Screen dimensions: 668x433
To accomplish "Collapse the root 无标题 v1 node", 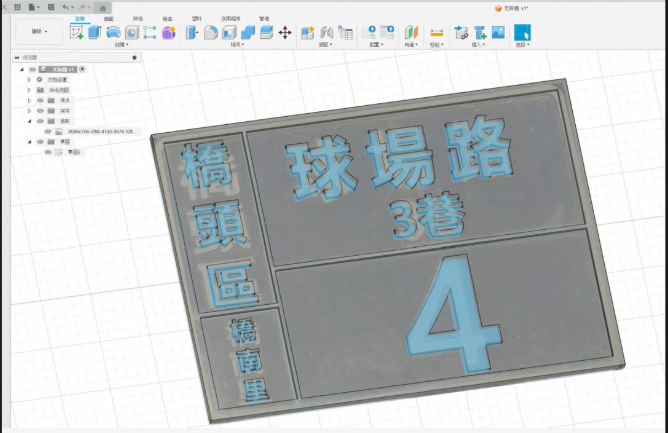I will pyautogui.click(x=22, y=69).
